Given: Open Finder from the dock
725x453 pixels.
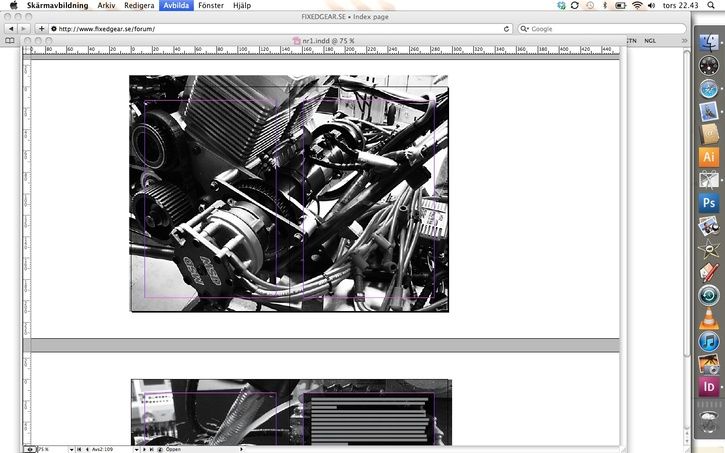Looking at the screenshot, I should (709, 43).
